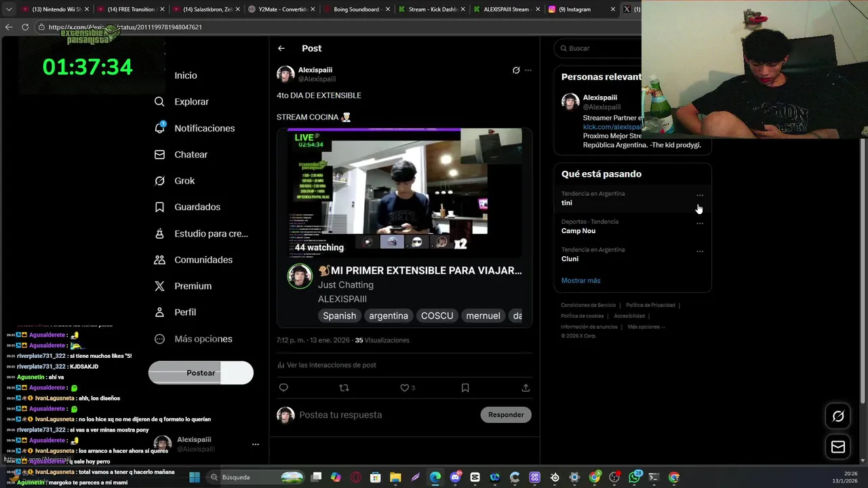The width and height of the screenshot is (868, 488).
Task: Open Política de cookies link
Action: tap(582, 316)
